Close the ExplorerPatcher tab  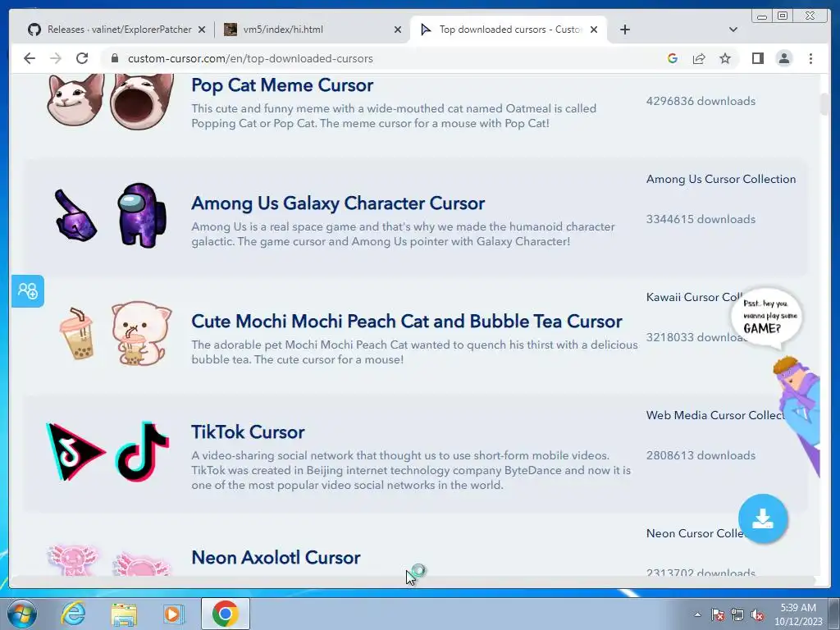[202, 30]
